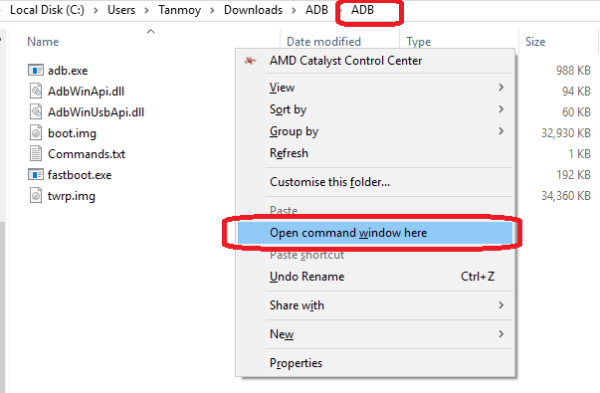The width and height of the screenshot is (600, 393).
Task: Click the AdbWinApi.dll file icon
Action: point(36,91)
